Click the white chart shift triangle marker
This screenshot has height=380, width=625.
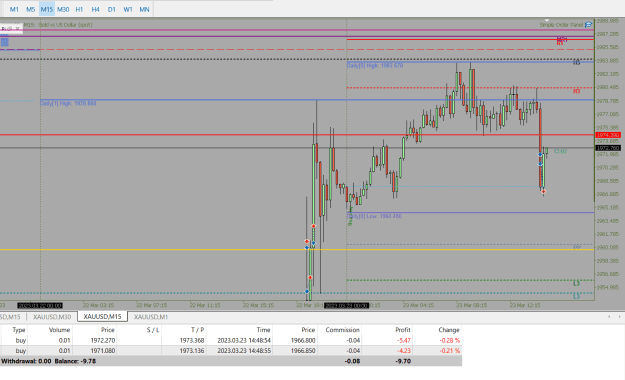547,20
